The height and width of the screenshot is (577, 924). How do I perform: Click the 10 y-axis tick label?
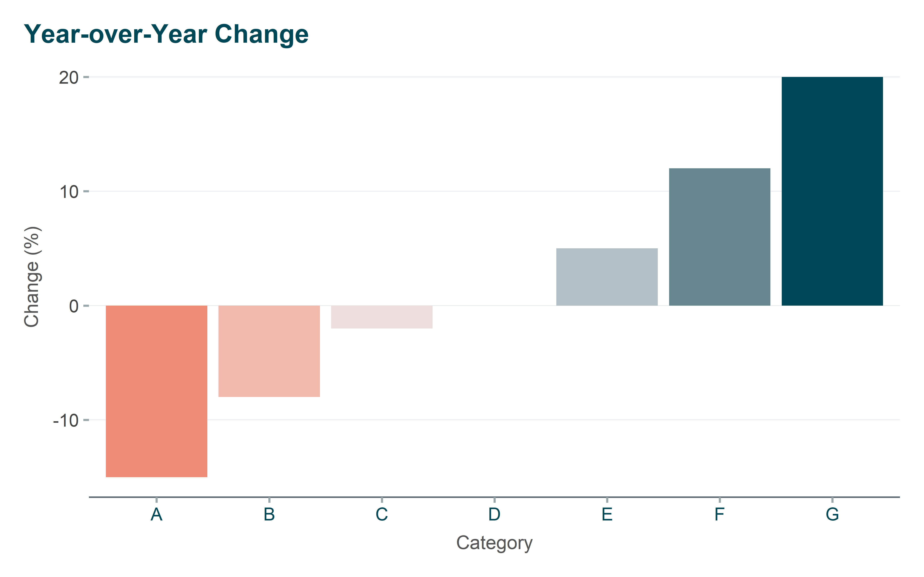[x=69, y=192]
